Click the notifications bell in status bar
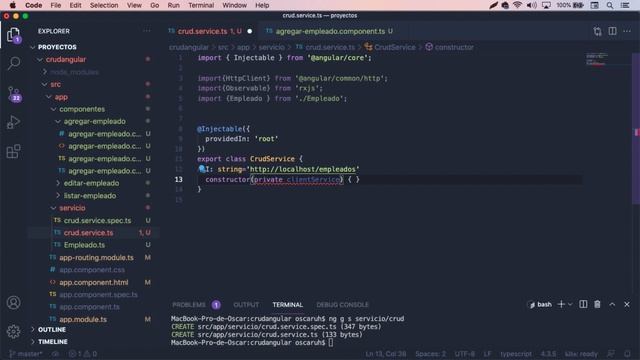 (627, 354)
